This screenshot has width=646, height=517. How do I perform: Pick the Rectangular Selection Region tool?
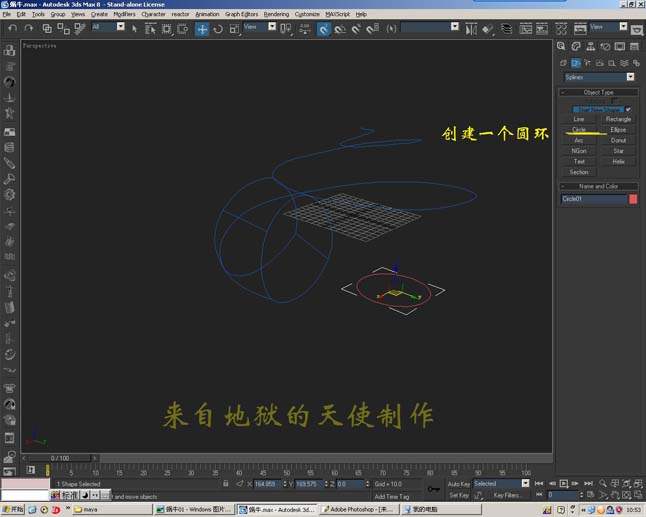pyautogui.click(x=166, y=28)
